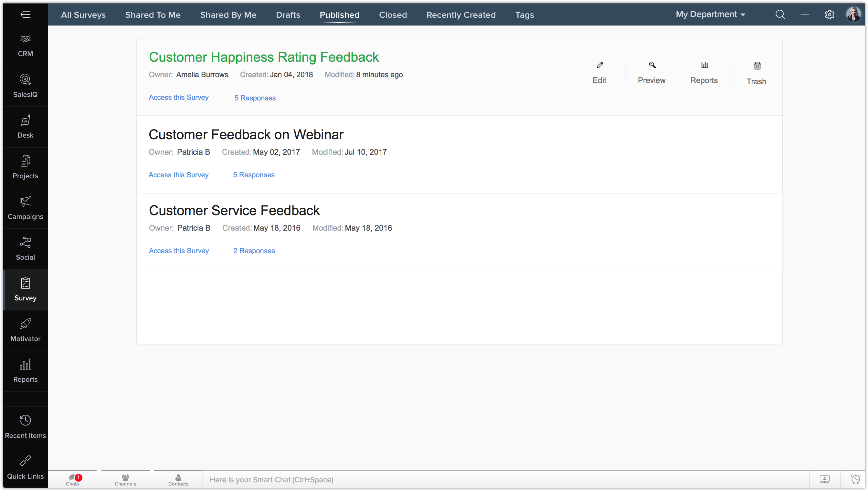Expand the My Department dropdown
This screenshot has height=491, width=868.
710,15
